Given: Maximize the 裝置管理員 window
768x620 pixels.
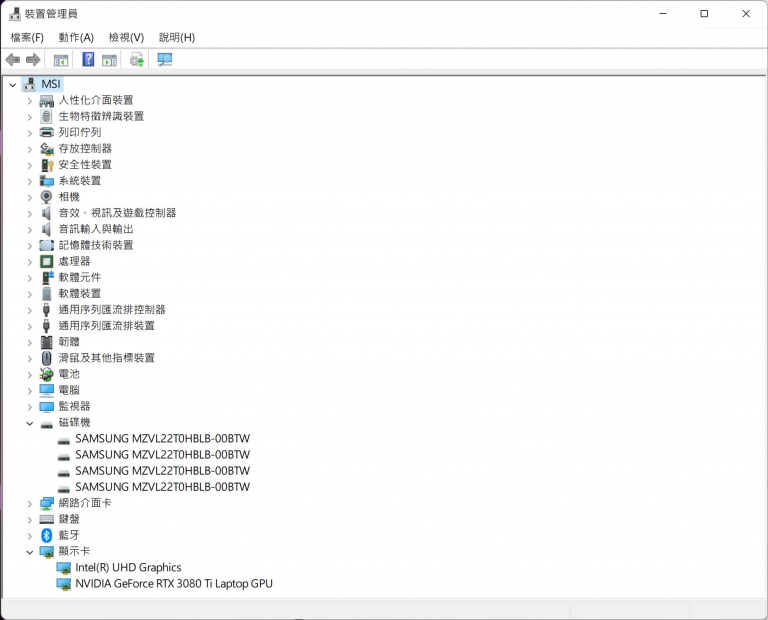Looking at the screenshot, I should coord(704,14).
